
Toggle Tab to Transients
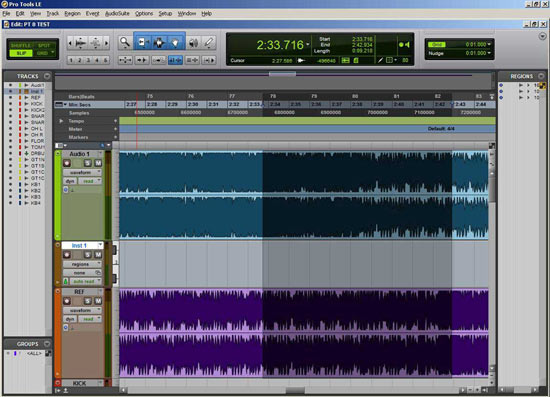point(142,60)
